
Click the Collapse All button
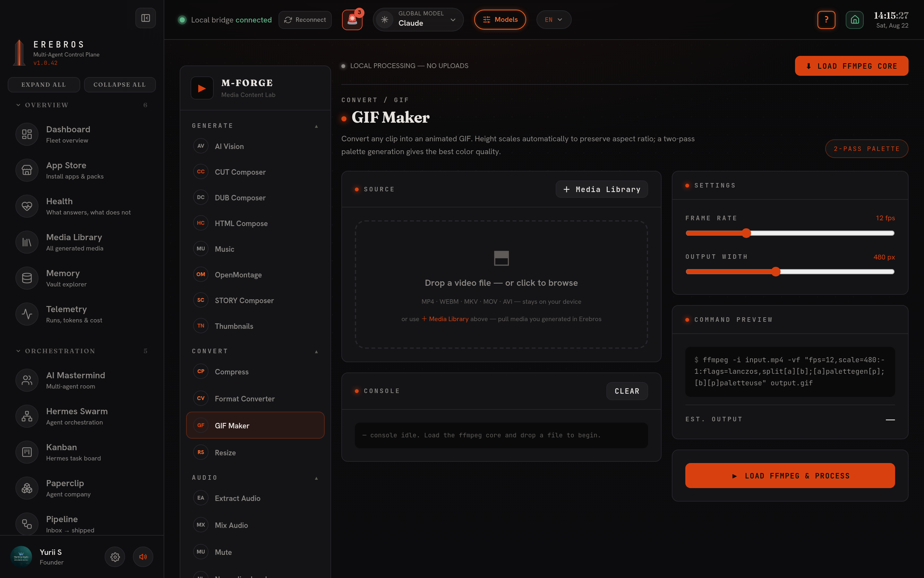coord(120,84)
